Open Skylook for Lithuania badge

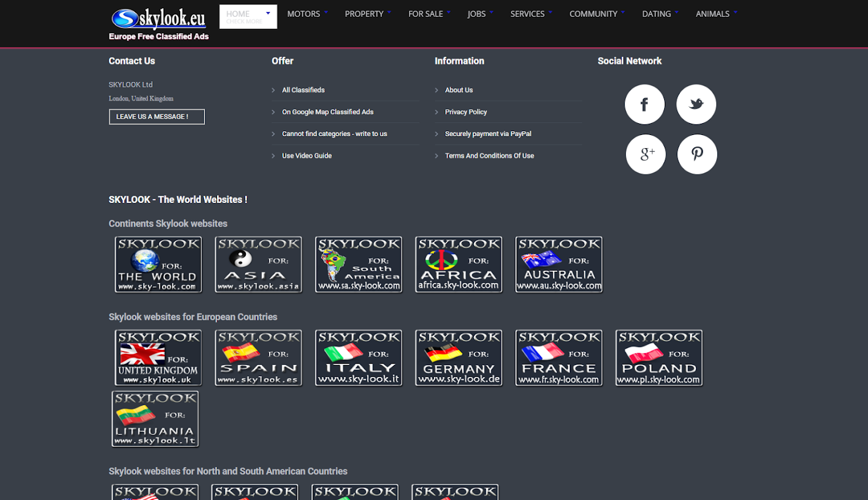155,419
